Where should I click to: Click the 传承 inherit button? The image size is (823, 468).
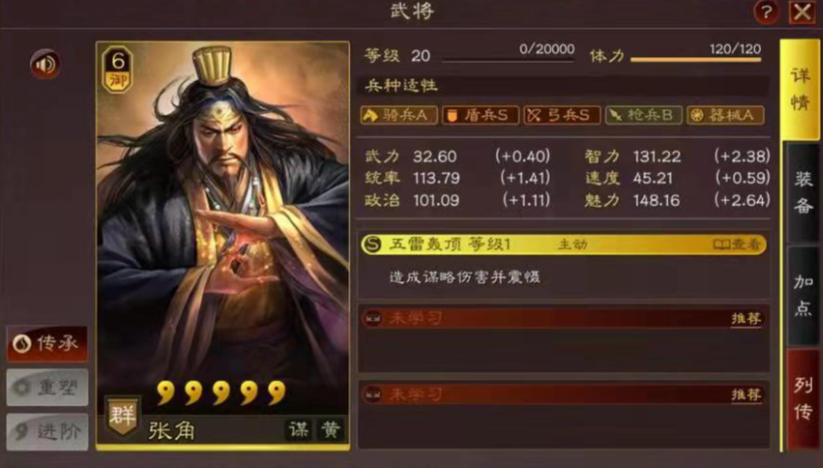pyautogui.click(x=47, y=344)
